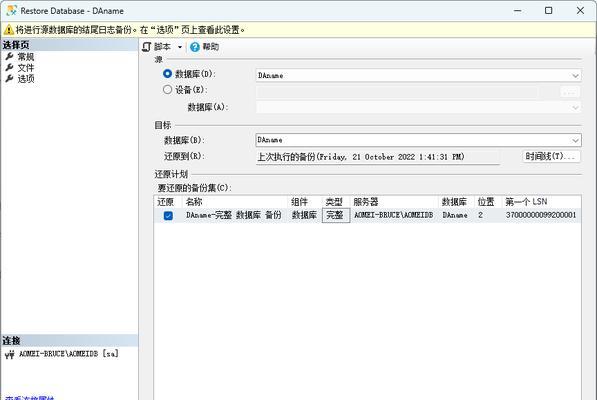Expand the source database DAname dropdown
597x400 pixels.
[x=575, y=76]
